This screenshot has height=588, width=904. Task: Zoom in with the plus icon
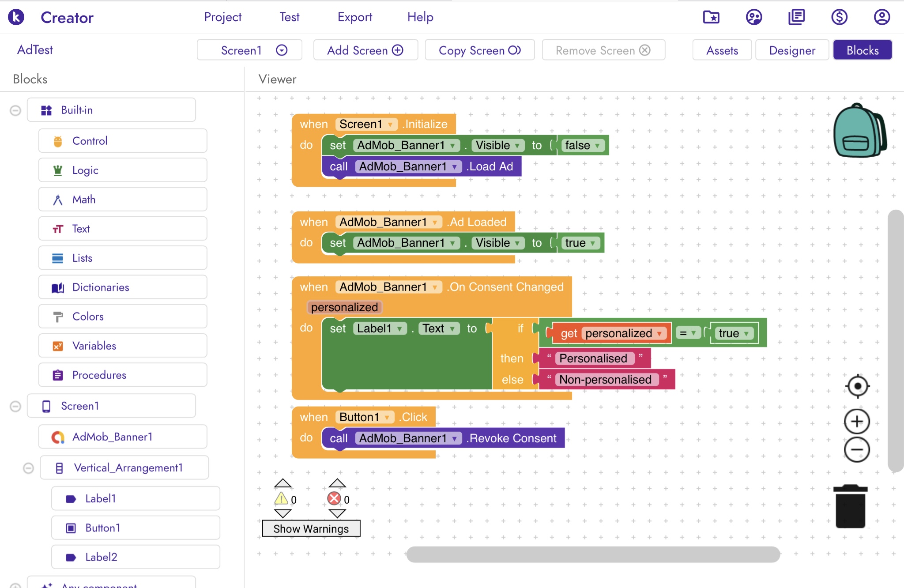[x=857, y=422]
